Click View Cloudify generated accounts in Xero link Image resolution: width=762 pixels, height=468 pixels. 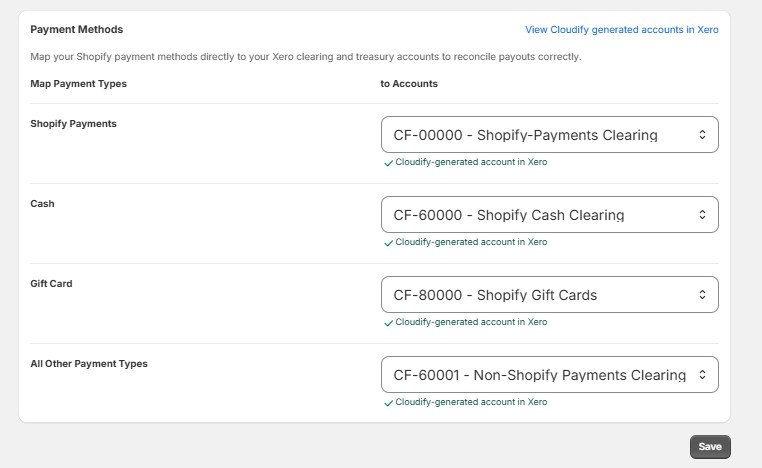(622, 30)
